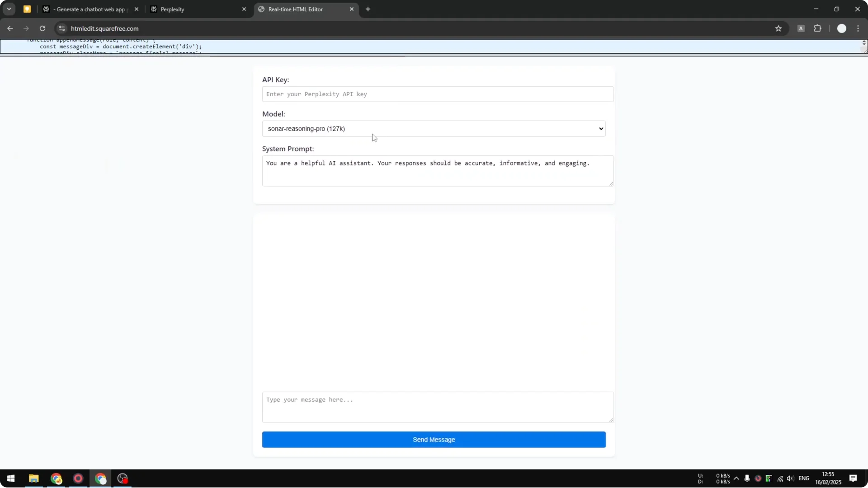Click the 'A' extension icon in toolbar
Image resolution: width=868 pixels, height=488 pixels.
(801, 28)
